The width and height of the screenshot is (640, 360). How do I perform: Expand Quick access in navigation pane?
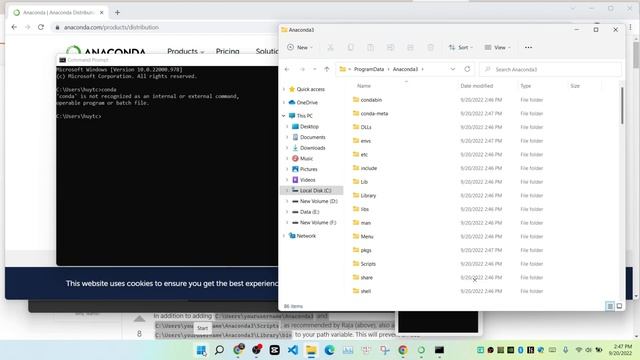click(284, 89)
